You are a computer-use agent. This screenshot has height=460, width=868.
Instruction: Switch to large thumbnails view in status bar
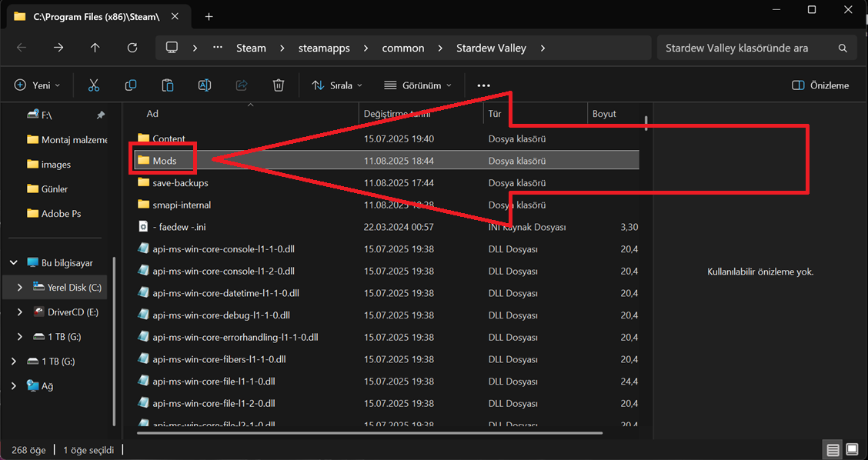(x=851, y=450)
